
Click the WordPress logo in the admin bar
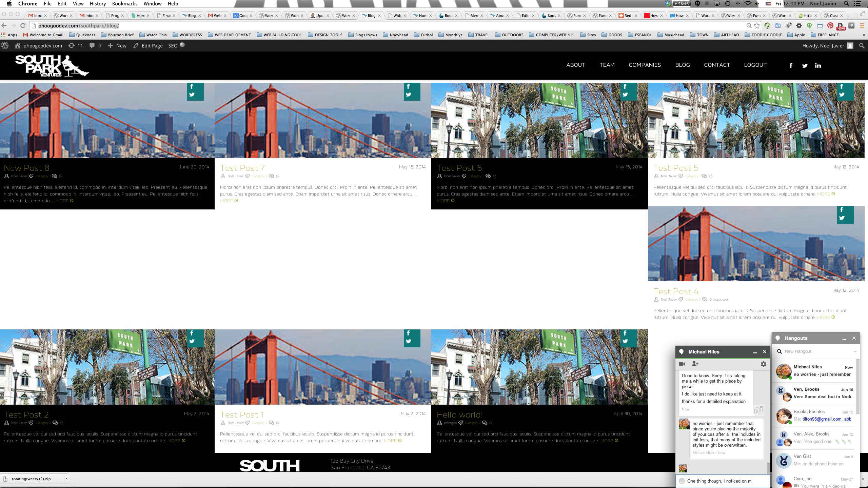click(x=5, y=45)
